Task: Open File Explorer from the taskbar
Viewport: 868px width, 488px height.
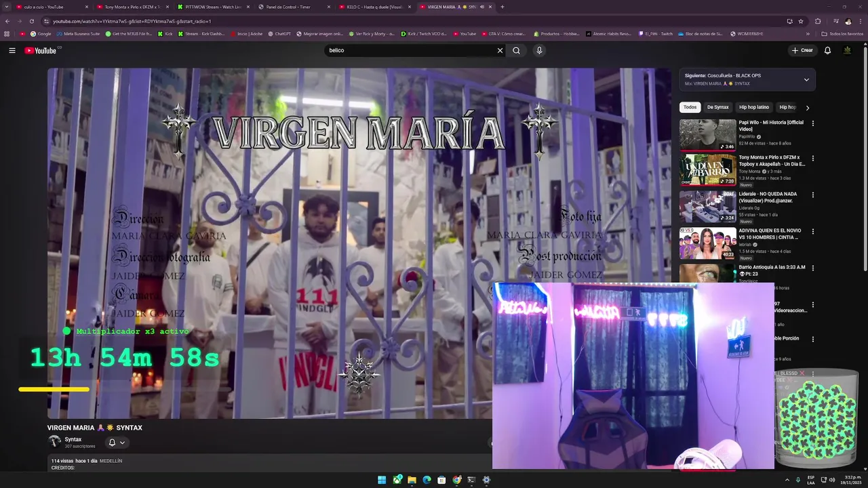Action: (412, 480)
